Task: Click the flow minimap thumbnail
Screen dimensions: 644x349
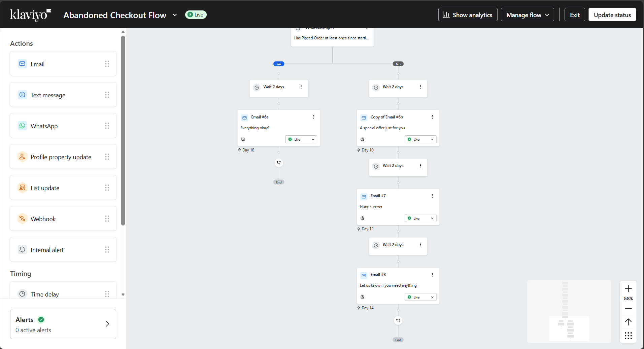Action: (x=569, y=312)
